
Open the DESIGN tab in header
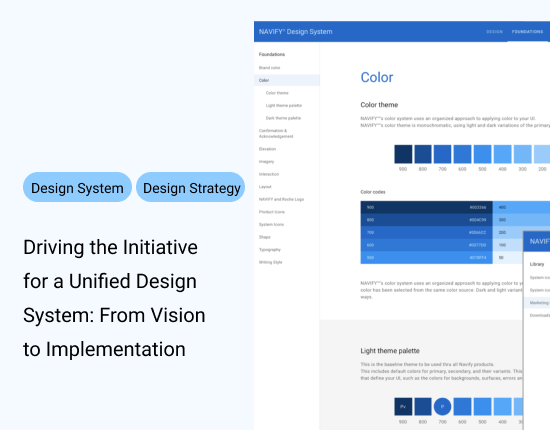[494, 32]
